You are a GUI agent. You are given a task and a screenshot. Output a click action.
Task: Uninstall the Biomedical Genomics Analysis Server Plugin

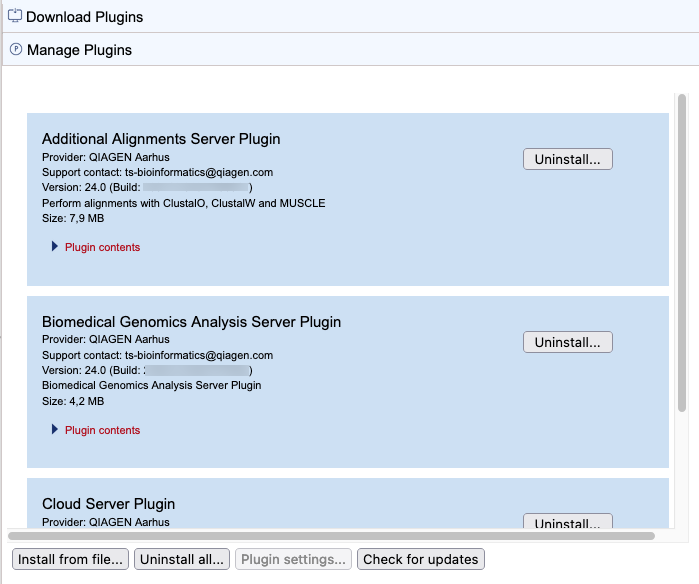567,342
